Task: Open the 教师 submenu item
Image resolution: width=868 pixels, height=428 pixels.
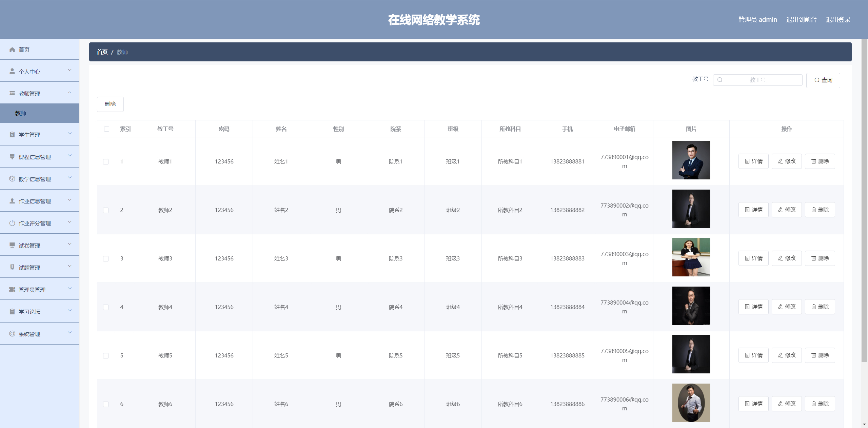Action: click(x=21, y=113)
